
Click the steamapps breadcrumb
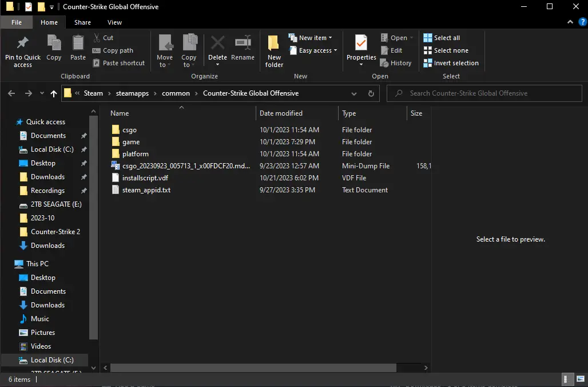(x=132, y=93)
